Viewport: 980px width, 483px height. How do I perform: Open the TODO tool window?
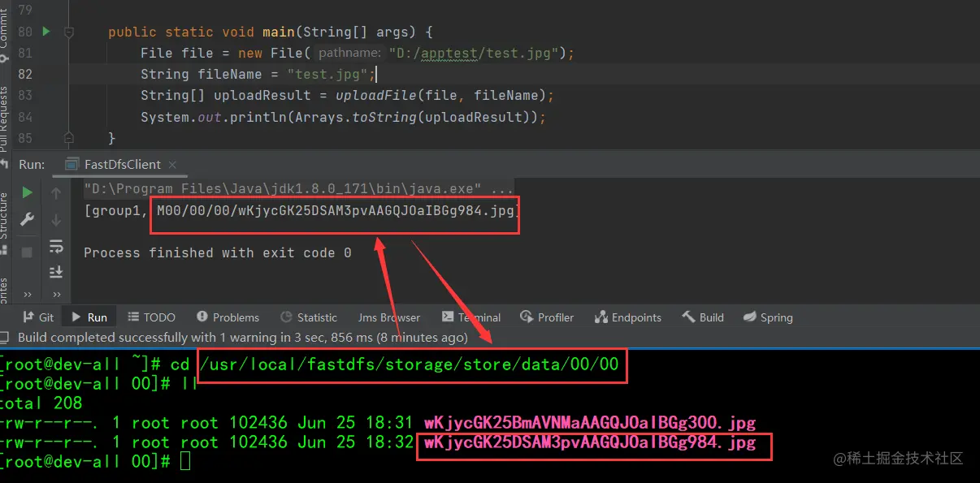pyautogui.click(x=150, y=317)
